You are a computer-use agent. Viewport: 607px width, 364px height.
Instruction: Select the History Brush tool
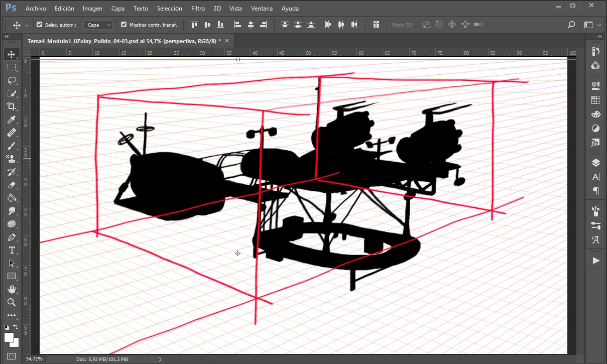[12, 172]
